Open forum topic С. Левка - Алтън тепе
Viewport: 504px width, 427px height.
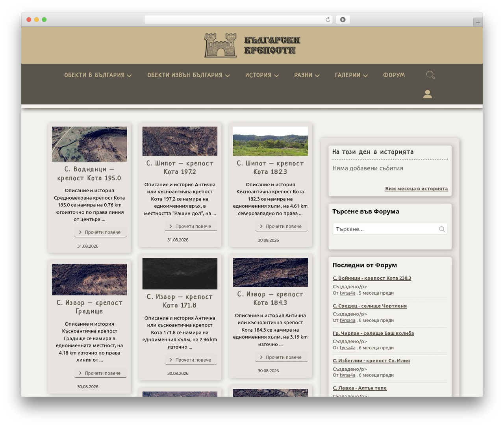pyautogui.click(x=359, y=388)
